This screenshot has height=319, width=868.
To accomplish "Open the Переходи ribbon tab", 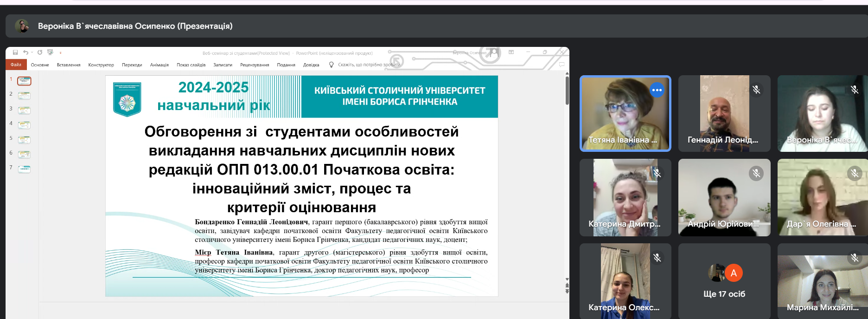I will (132, 65).
